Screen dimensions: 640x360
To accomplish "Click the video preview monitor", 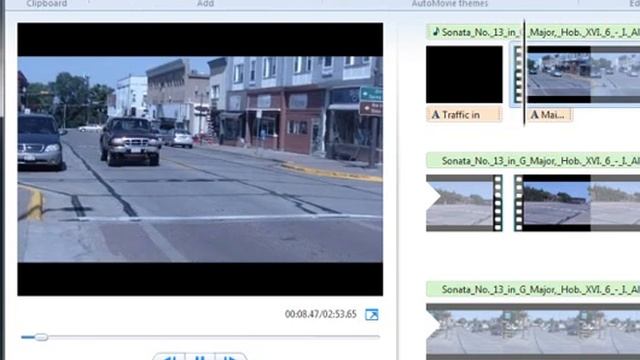I will [200, 159].
